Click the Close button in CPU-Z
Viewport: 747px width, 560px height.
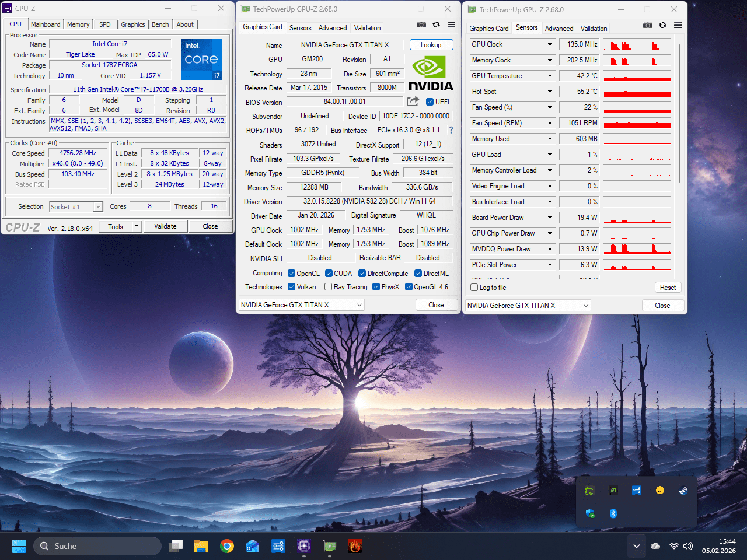[x=210, y=226]
